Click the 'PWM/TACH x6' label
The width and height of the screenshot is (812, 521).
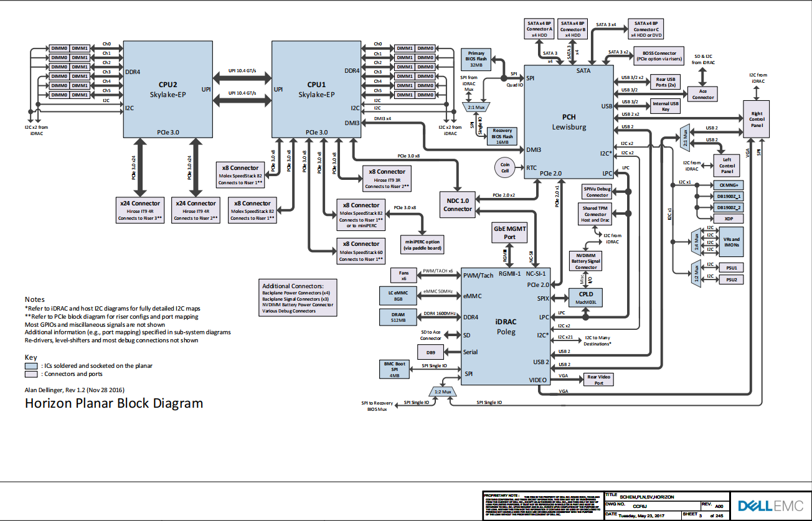pyautogui.click(x=439, y=271)
